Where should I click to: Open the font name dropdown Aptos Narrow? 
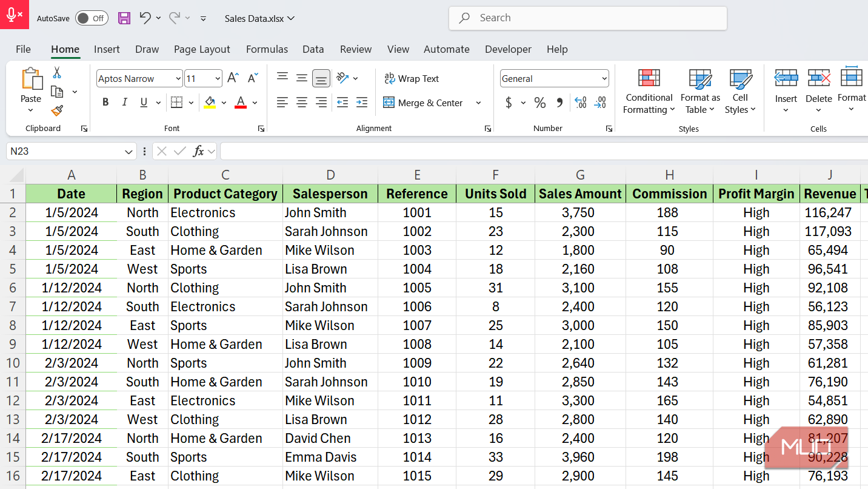pyautogui.click(x=178, y=78)
